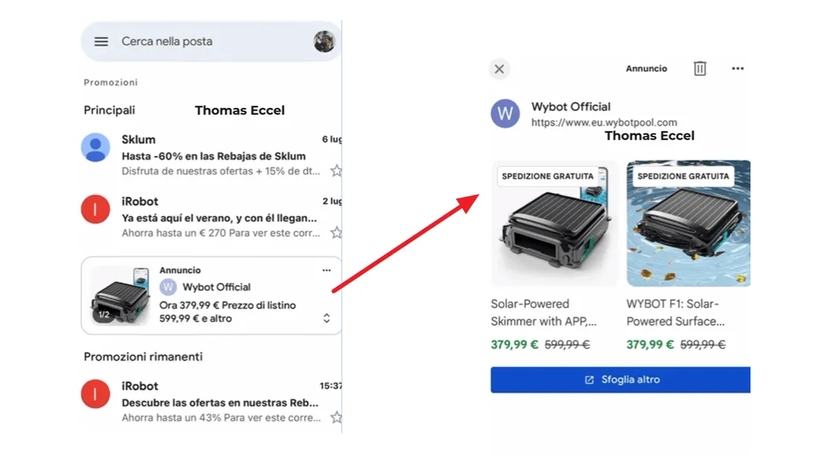Open the Solar-Powered Skimmer product image
Screen dimensions: 836x470
pyautogui.click(x=554, y=223)
